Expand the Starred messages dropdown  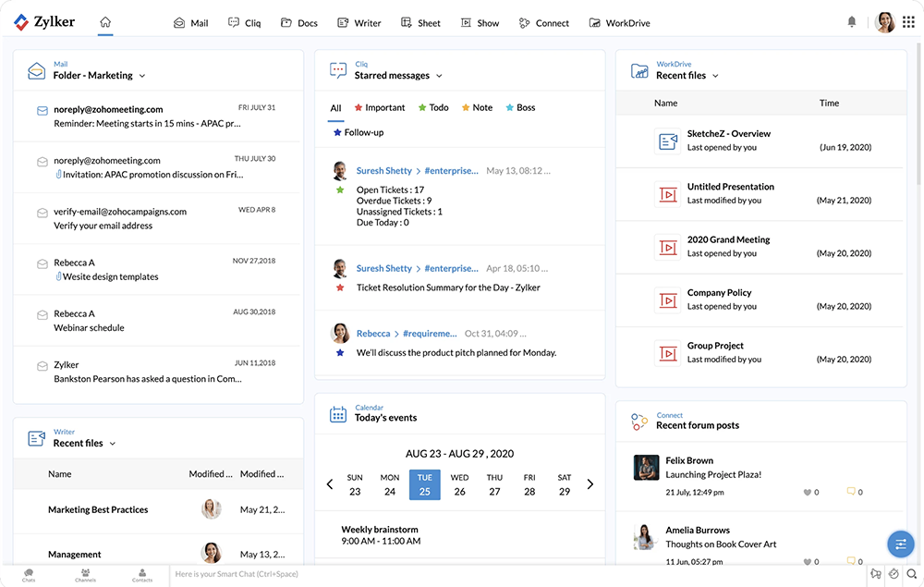[x=439, y=76]
